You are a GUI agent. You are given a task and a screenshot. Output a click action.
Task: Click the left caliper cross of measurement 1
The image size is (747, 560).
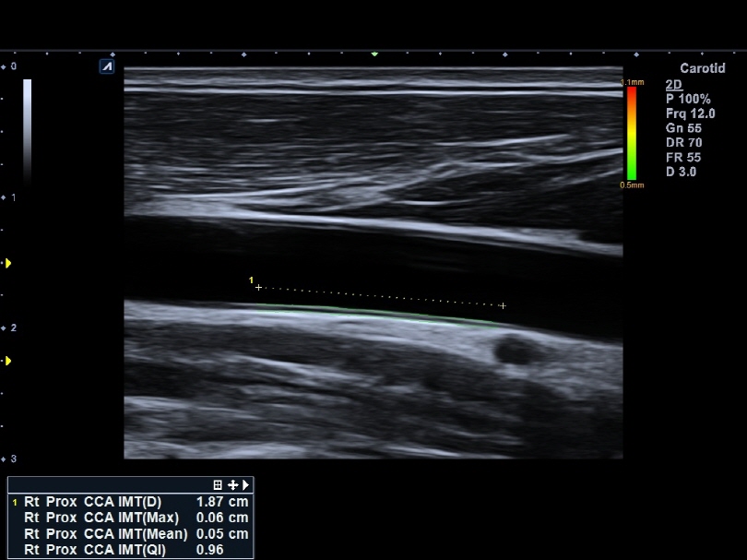click(258, 287)
